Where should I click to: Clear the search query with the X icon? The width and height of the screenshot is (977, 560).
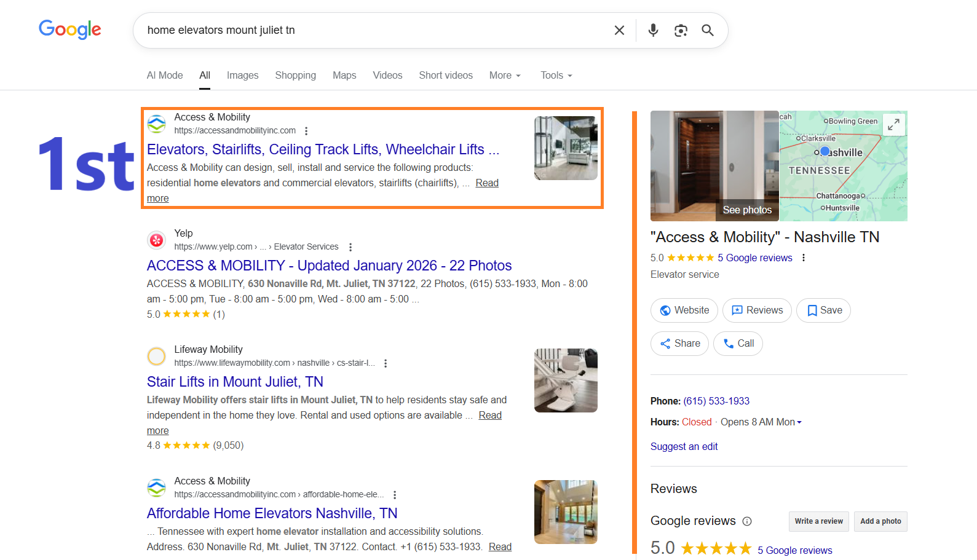(x=619, y=30)
